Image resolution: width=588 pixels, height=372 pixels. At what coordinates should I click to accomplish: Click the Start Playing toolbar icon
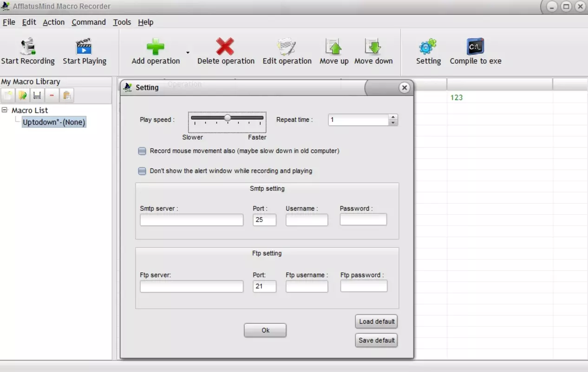pyautogui.click(x=84, y=46)
